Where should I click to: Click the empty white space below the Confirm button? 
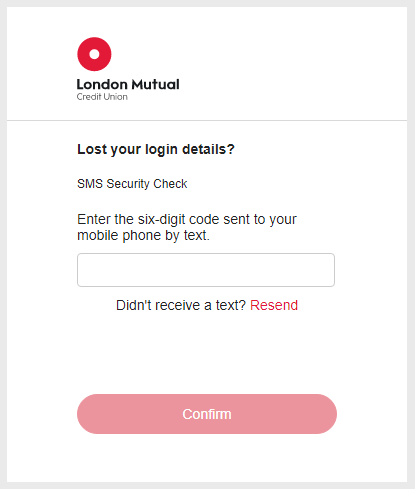207,458
